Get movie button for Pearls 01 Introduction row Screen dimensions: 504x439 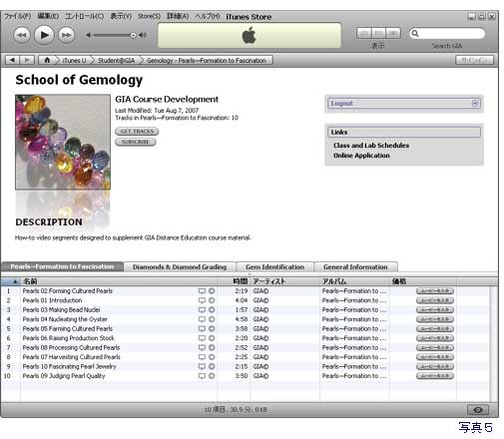tap(435, 300)
